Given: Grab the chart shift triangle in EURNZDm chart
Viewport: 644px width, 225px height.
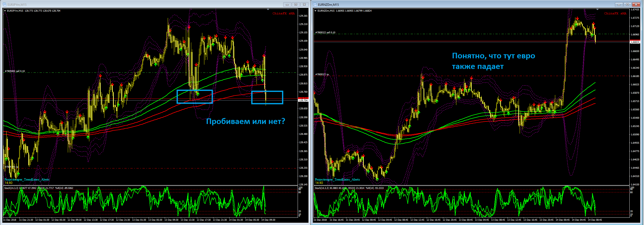Looking at the screenshot, I should point(597,9).
